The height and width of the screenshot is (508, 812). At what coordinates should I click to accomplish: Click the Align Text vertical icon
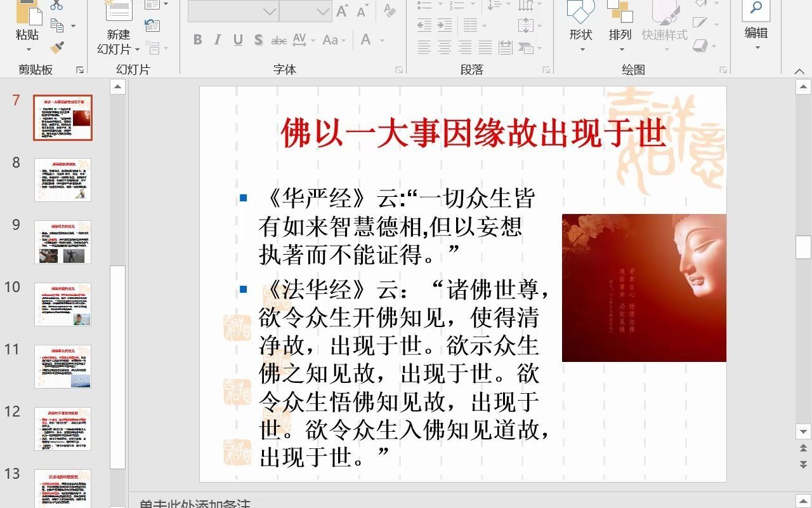tap(526, 26)
